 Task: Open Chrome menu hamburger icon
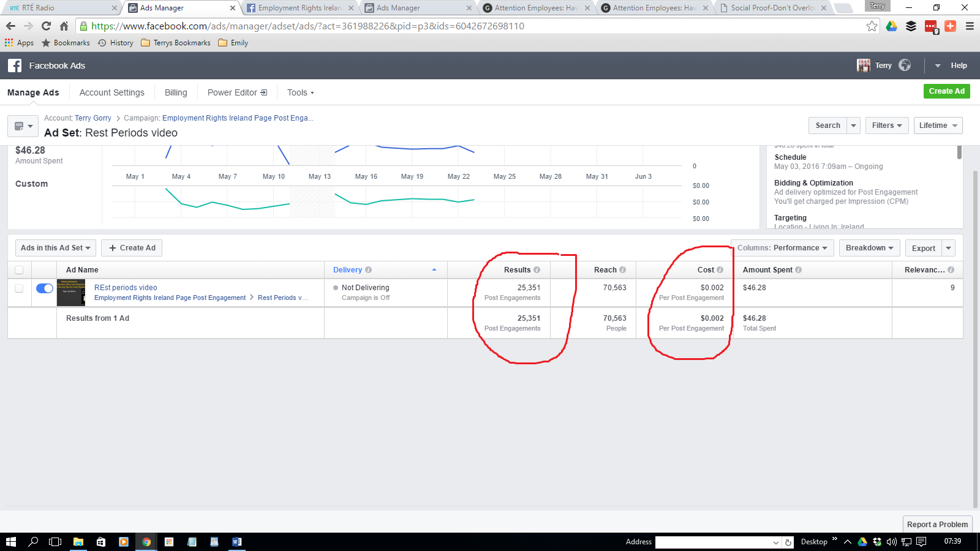[x=970, y=26]
